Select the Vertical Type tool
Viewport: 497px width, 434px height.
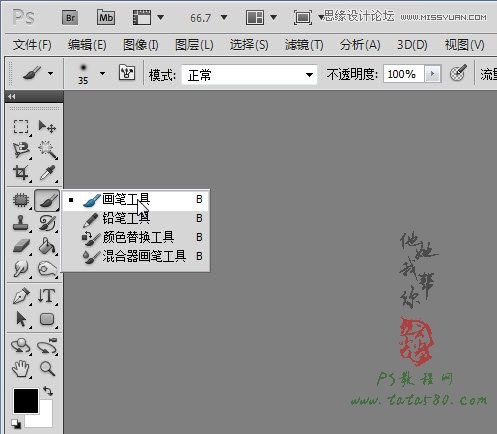[x=47, y=296]
